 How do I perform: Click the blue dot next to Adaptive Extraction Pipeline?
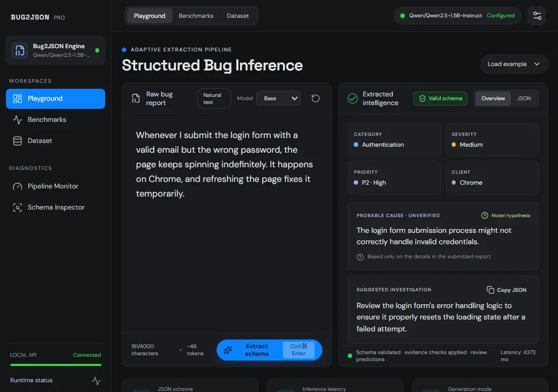pyautogui.click(x=124, y=50)
